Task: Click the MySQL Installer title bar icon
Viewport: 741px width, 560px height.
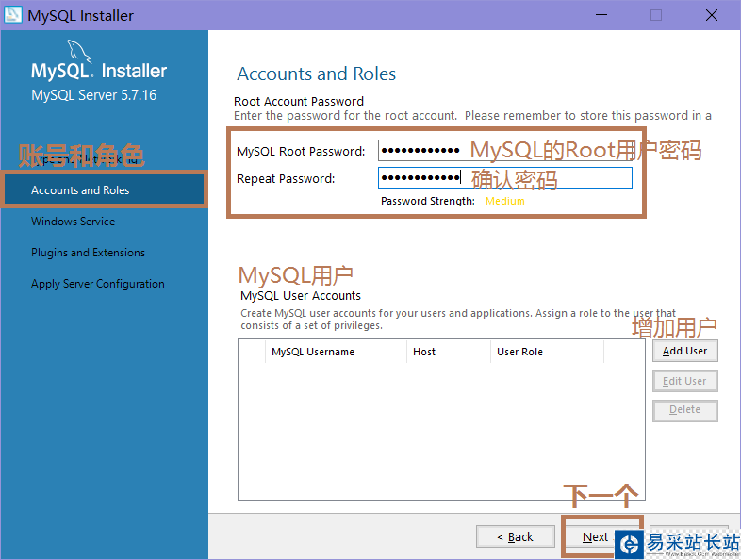Action: (x=13, y=15)
